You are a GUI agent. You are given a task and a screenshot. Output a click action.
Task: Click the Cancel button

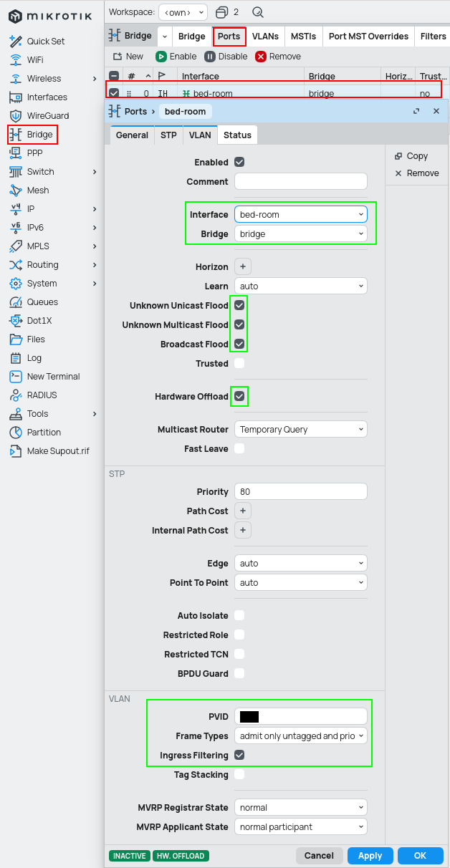pos(319,856)
